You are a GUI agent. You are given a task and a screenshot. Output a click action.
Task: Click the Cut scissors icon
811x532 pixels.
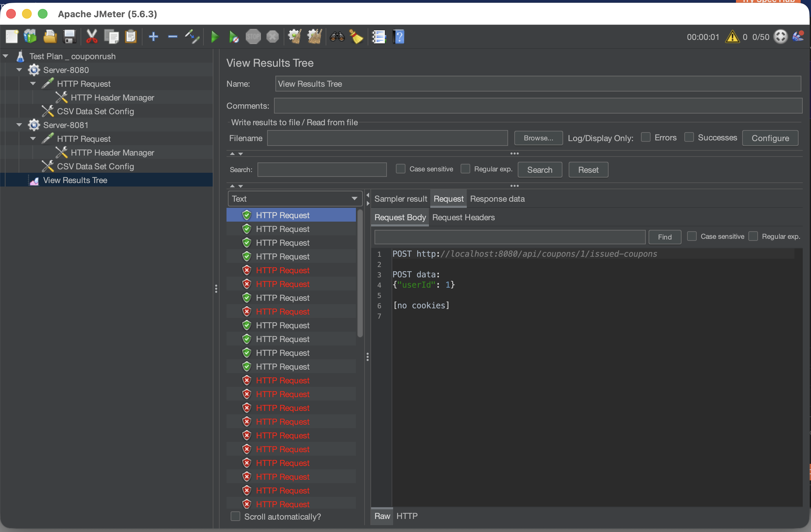click(x=92, y=36)
